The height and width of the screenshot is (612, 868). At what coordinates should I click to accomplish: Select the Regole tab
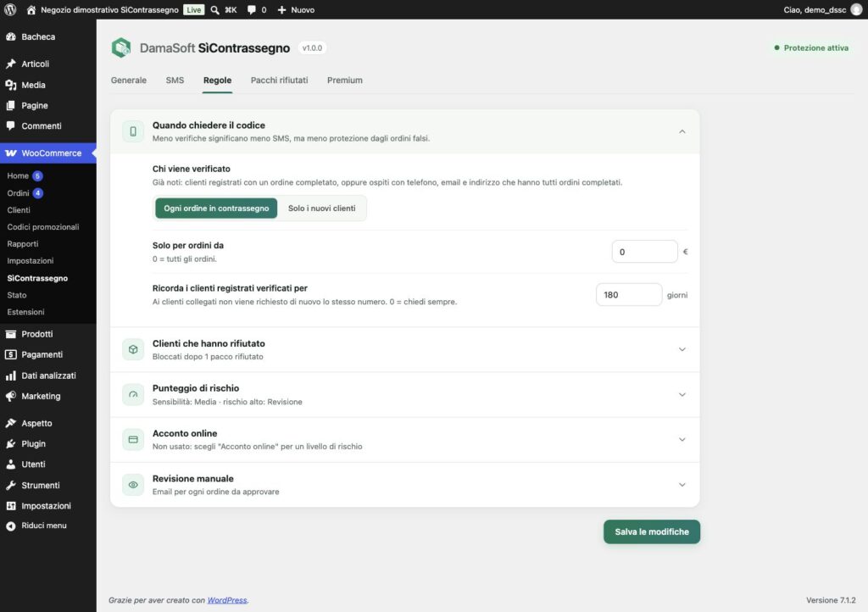217,81
